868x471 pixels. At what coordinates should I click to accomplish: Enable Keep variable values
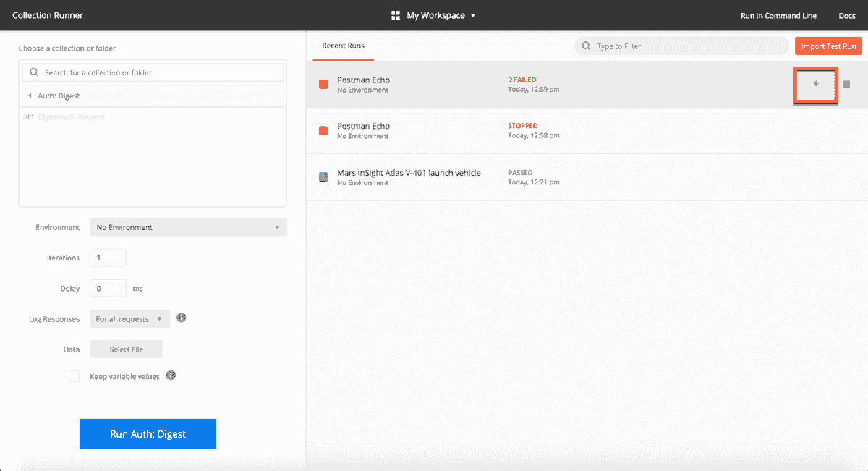click(x=74, y=375)
